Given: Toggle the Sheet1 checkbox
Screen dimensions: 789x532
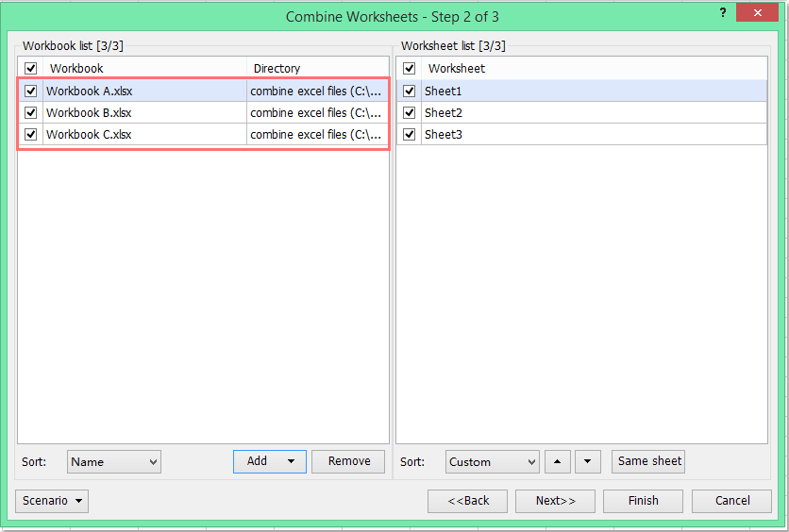Looking at the screenshot, I should pos(410,91).
